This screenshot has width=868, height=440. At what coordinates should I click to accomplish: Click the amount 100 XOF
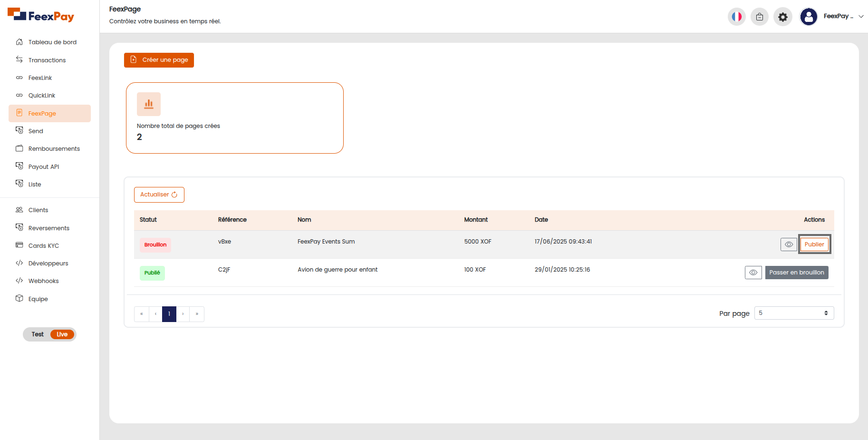click(x=475, y=270)
